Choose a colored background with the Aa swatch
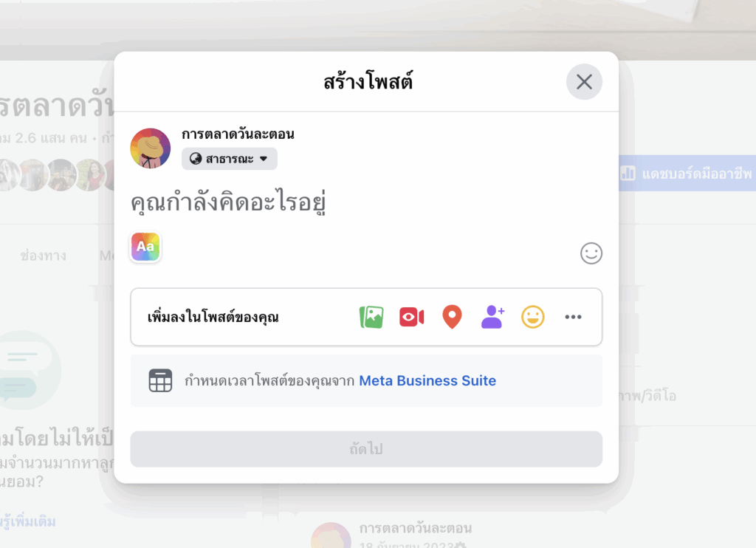Viewport: 756px width, 548px height. (x=145, y=247)
